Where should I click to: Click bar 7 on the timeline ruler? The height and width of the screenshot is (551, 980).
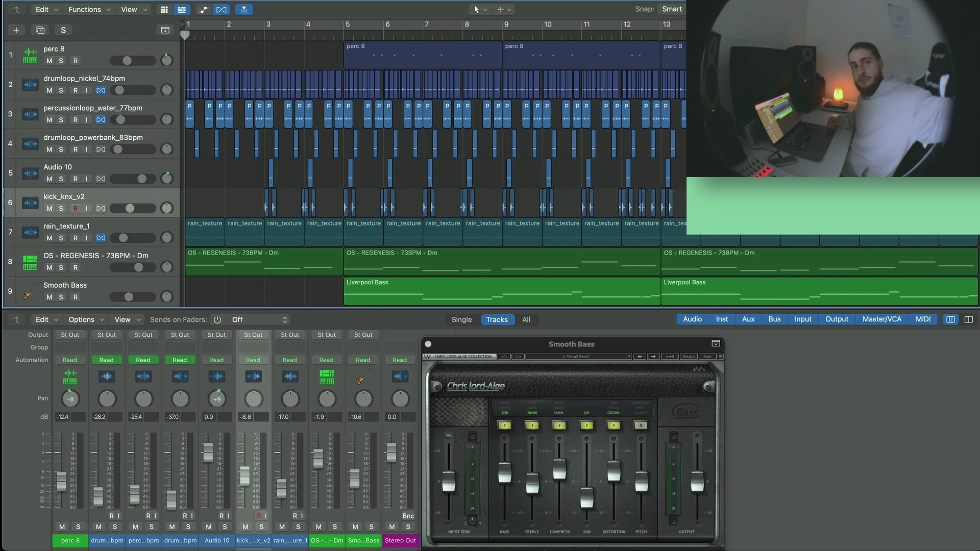(x=427, y=24)
